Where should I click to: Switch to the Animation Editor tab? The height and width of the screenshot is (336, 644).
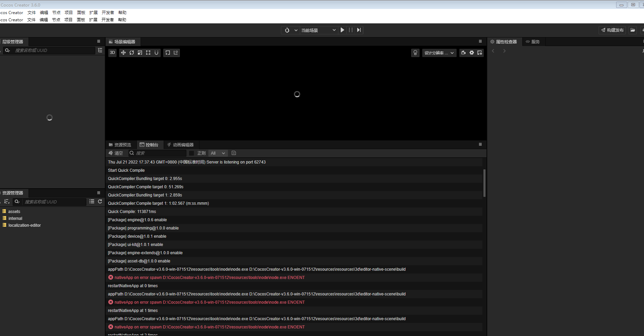(181, 145)
